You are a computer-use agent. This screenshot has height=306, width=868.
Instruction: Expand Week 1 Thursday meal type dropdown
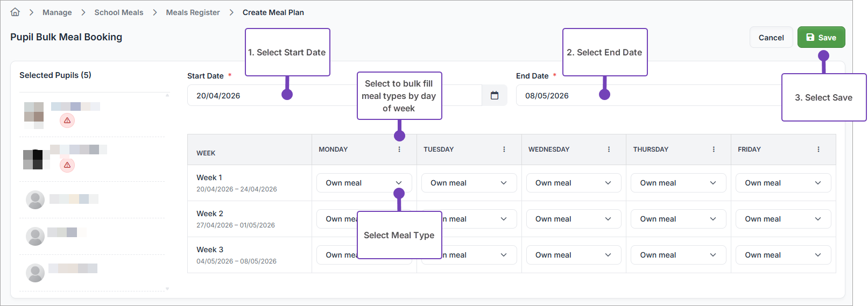click(678, 183)
